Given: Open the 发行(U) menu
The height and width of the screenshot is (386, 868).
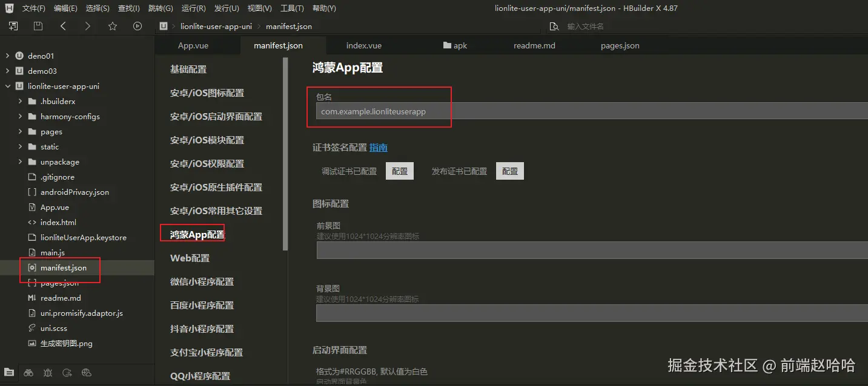Looking at the screenshot, I should 227,8.
